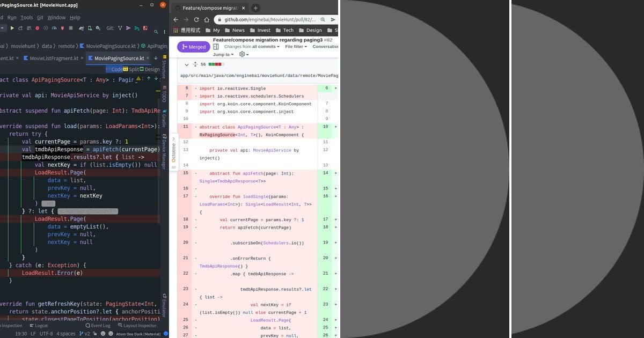Viewport: 644px width, 338px height.
Task: Open the Event Log
Action: [x=99, y=326]
